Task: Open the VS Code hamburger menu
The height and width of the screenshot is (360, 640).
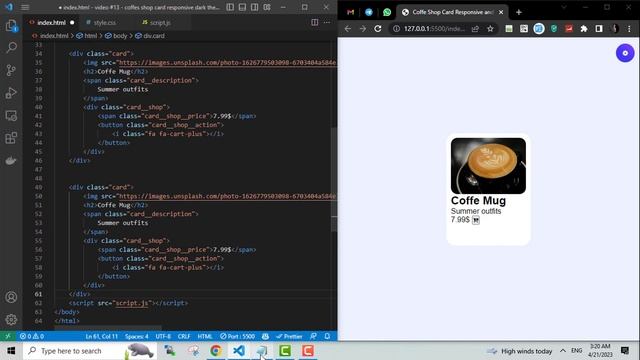Action: 25,7
